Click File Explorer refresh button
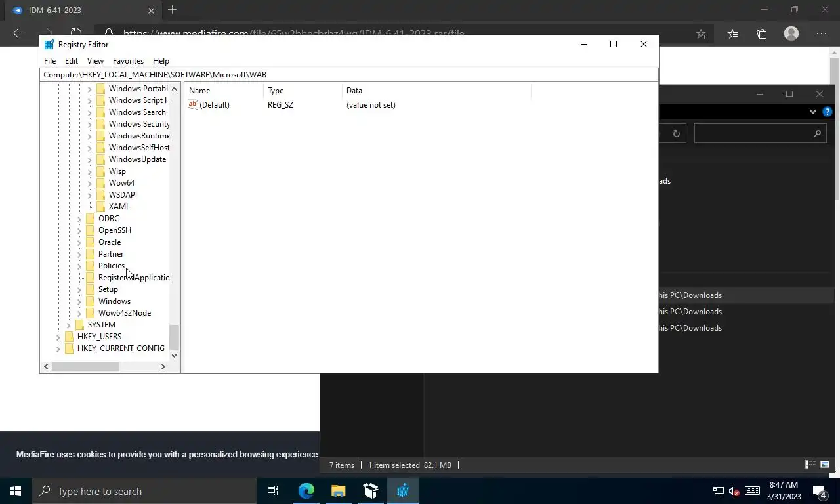 click(x=676, y=134)
